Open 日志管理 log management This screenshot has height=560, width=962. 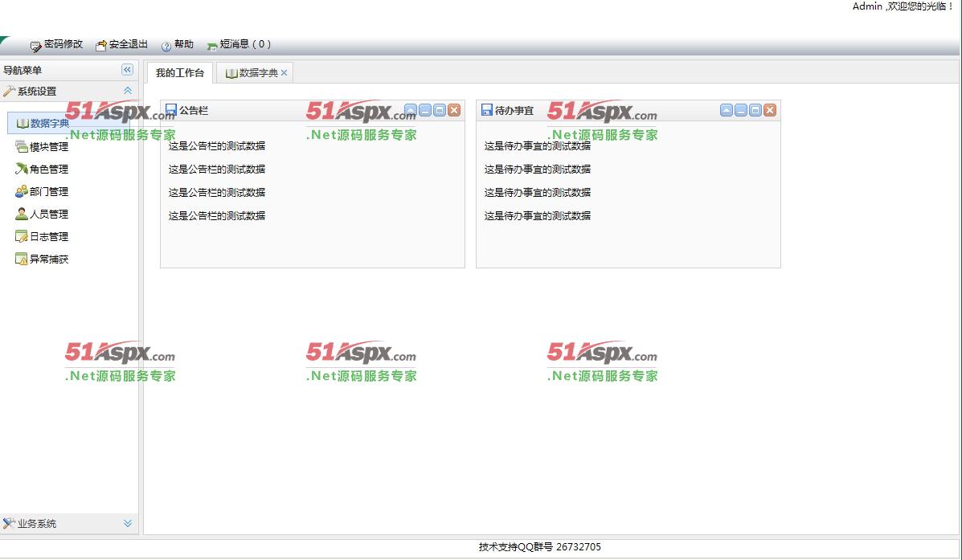(x=49, y=237)
